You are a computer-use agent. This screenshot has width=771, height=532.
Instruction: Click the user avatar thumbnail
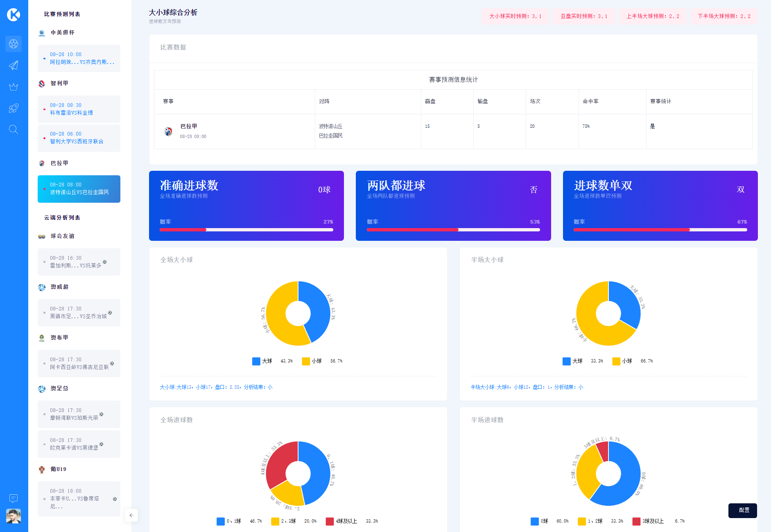[x=14, y=516]
